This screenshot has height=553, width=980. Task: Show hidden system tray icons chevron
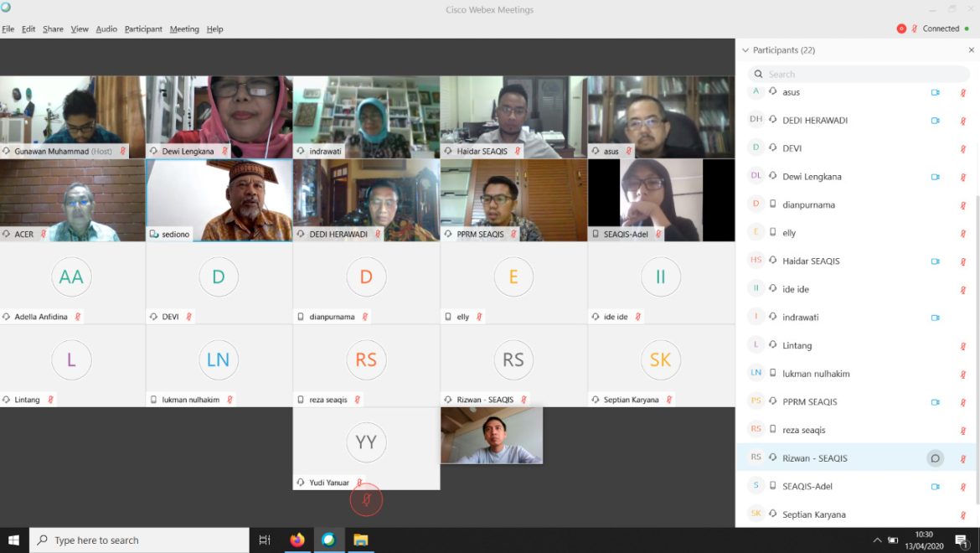click(877, 540)
